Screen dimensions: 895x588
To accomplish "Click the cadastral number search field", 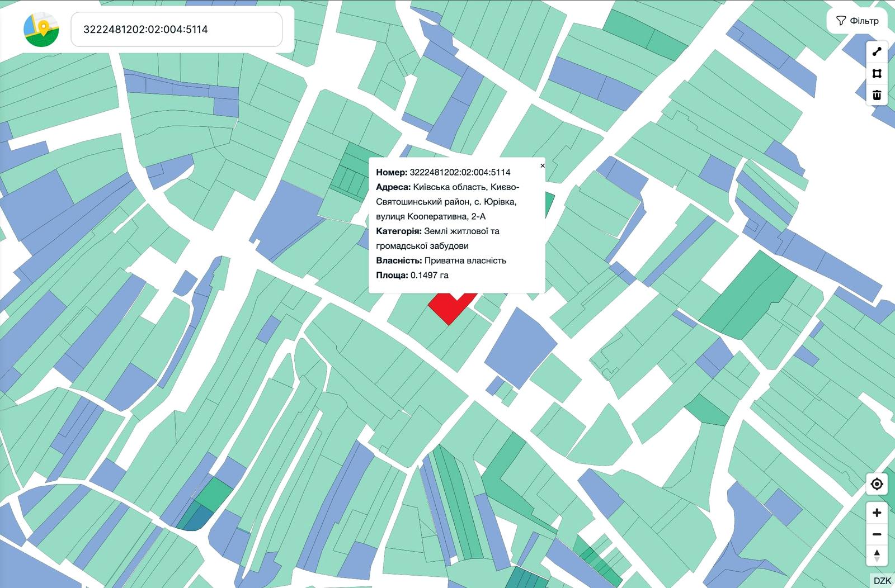I will point(176,30).
